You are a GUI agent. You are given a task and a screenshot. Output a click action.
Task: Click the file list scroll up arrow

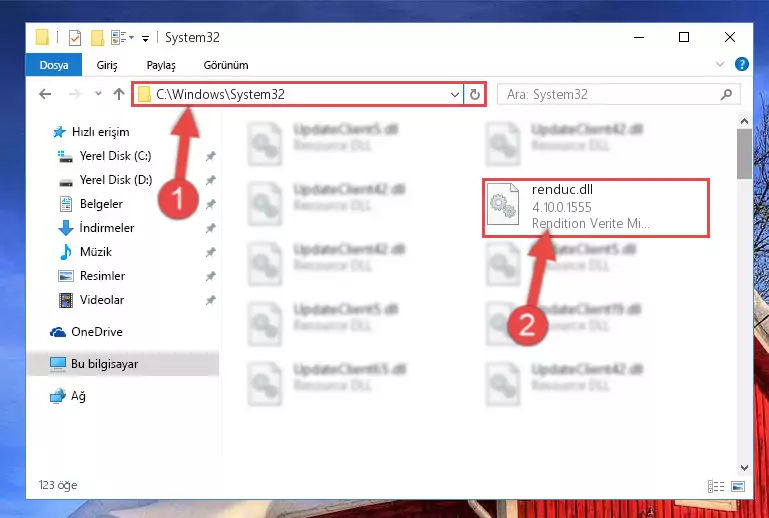[744, 121]
